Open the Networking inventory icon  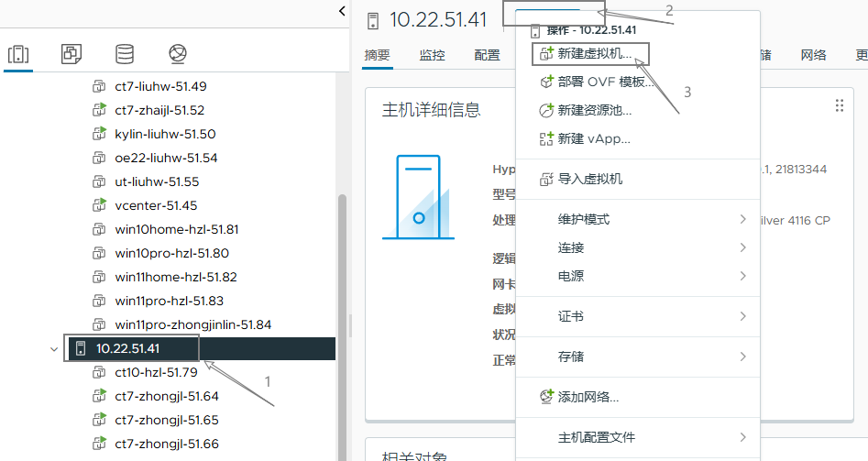pyautogui.click(x=178, y=54)
